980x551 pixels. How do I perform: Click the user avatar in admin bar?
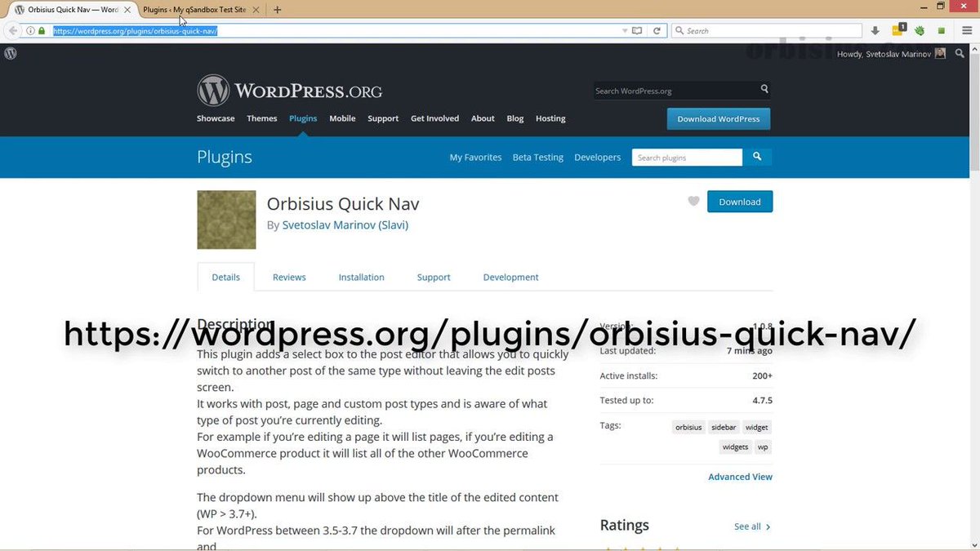941,54
